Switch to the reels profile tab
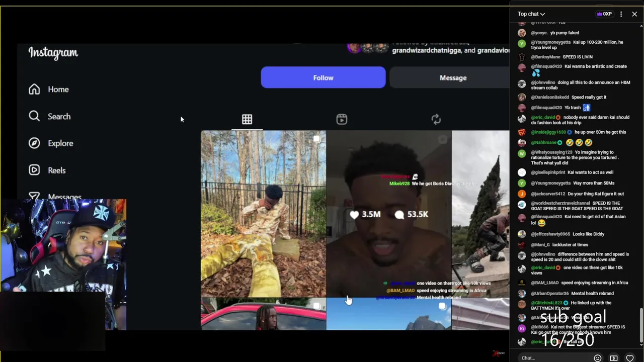 pos(342,119)
